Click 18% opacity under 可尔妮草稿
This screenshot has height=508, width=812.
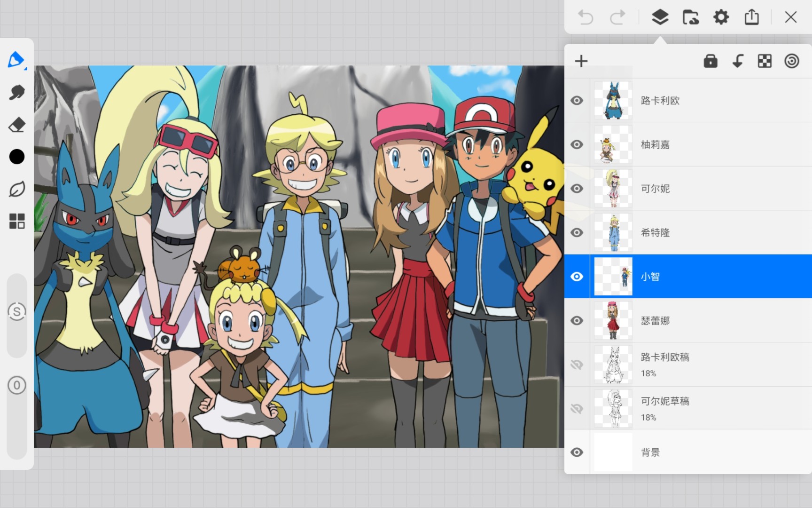(648, 418)
